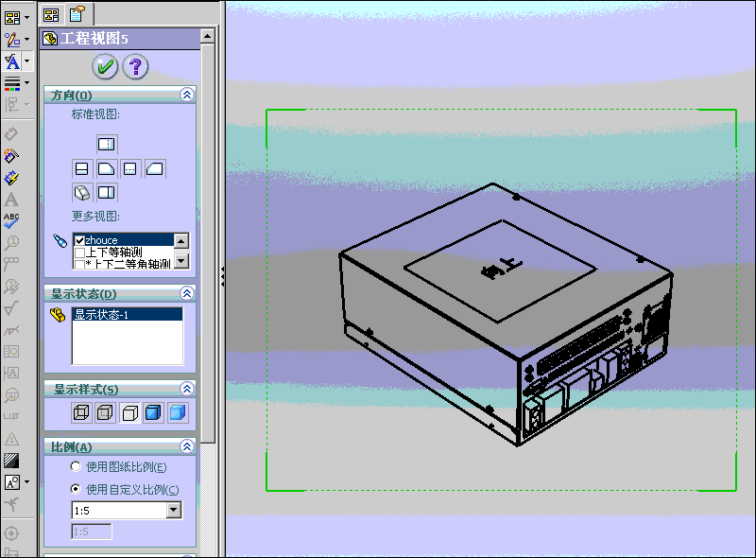Click the preview flashlight icon beside views list
The height and width of the screenshot is (558, 756).
(60, 240)
